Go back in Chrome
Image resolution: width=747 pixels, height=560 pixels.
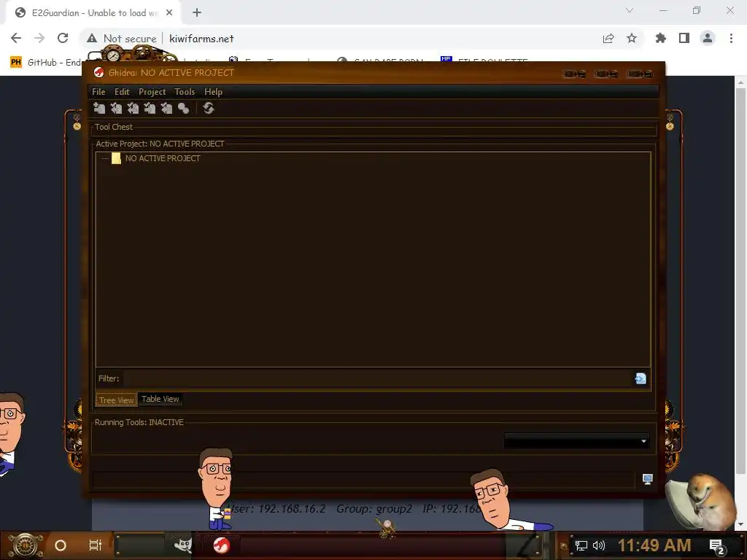pos(16,38)
